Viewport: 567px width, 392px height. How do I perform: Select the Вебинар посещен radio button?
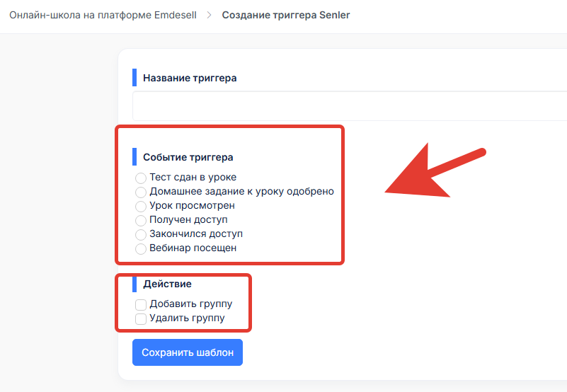point(141,248)
